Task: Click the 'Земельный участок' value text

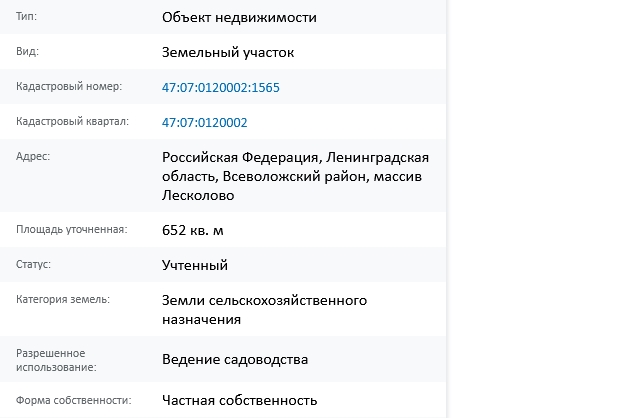Action: click(228, 52)
